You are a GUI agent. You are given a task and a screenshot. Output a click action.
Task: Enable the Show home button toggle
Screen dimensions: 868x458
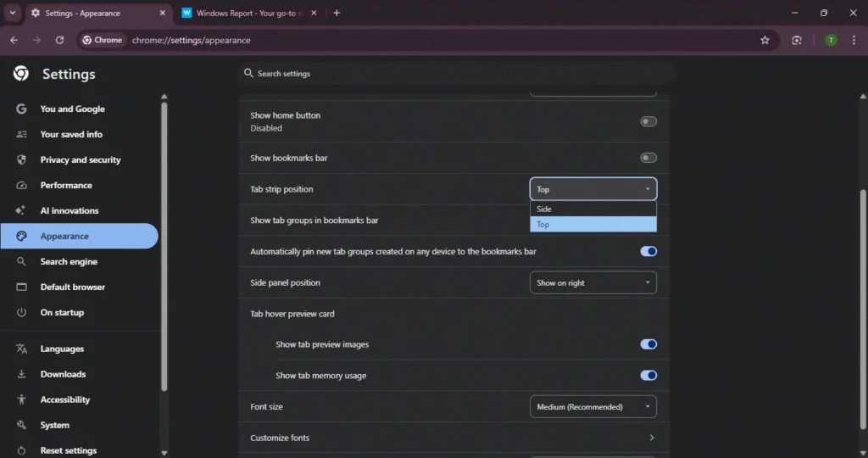(648, 121)
